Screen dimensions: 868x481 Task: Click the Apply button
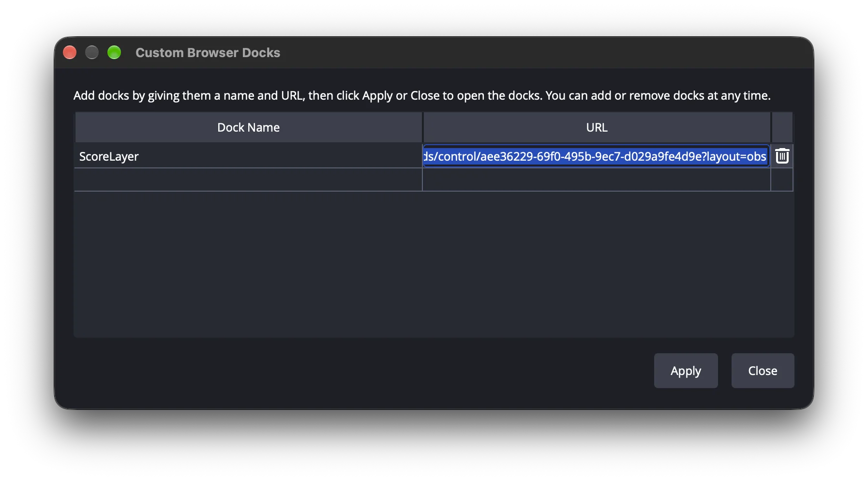[x=686, y=371]
